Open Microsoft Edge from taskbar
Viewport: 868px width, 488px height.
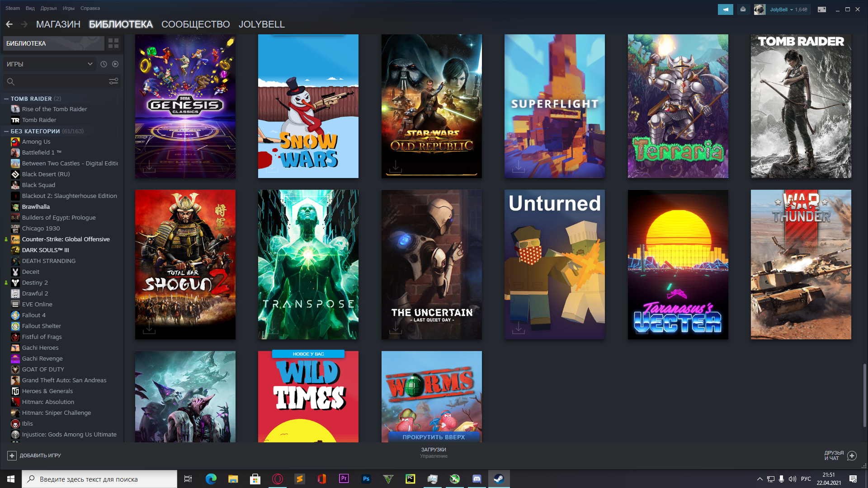pos(211,479)
